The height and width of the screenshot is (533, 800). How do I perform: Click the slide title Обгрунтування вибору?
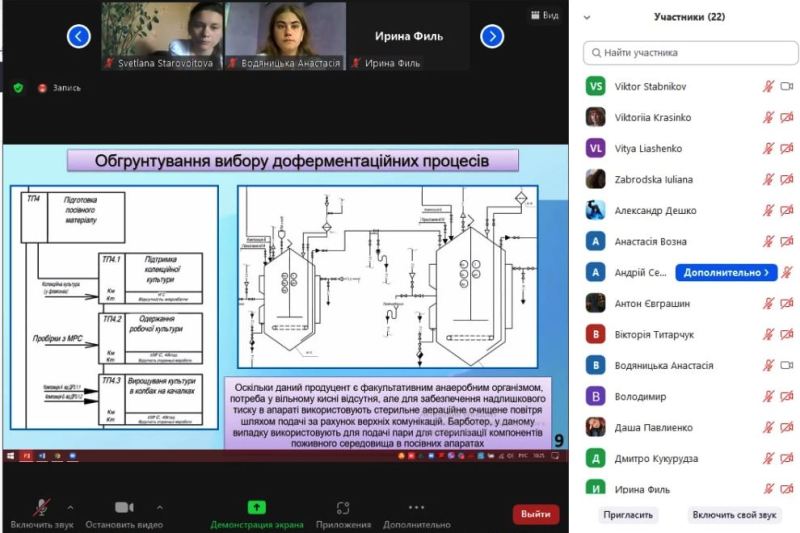point(292,161)
